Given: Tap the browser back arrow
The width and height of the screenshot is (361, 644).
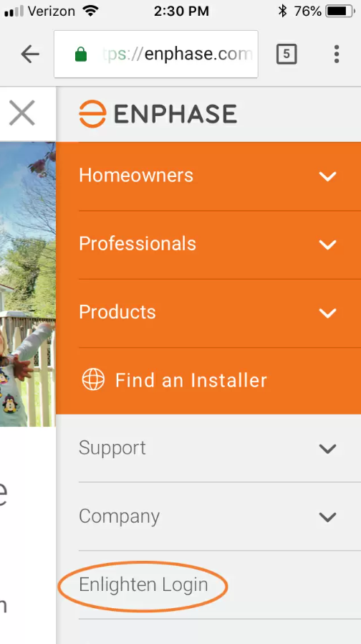Looking at the screenshot, I should tap(30, 54).
